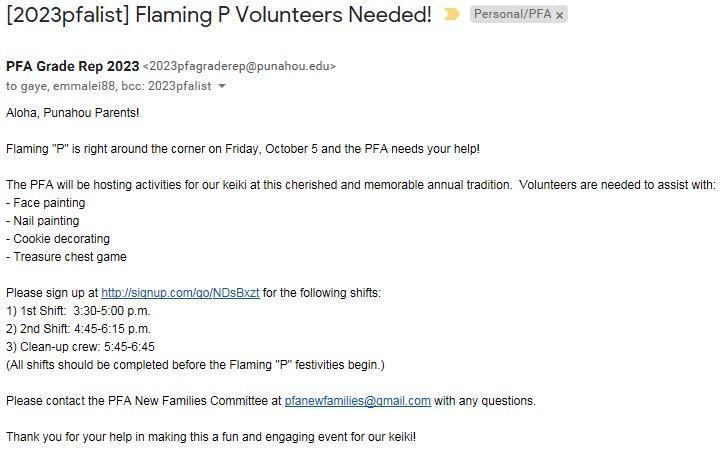The height and width of the screenshot is (458, 724).
Task: Open the Personal/PFA label chip
Action: click(512, 15)
